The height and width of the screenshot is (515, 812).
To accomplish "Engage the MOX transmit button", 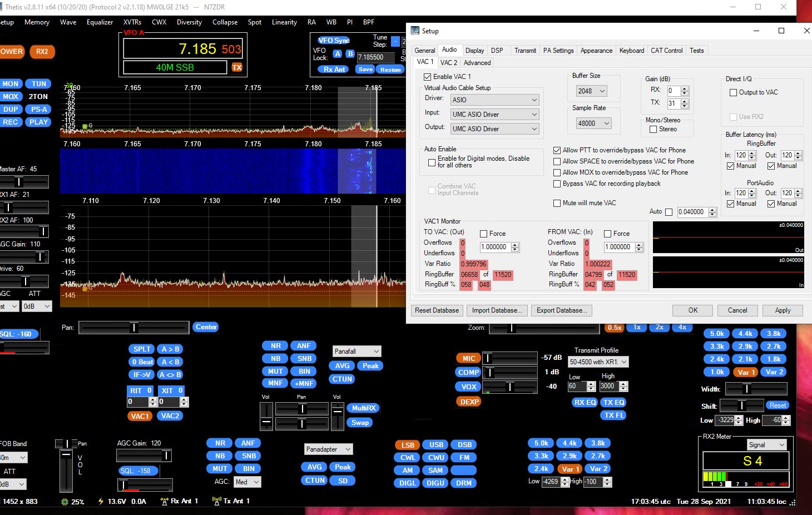I will [10, 96].
